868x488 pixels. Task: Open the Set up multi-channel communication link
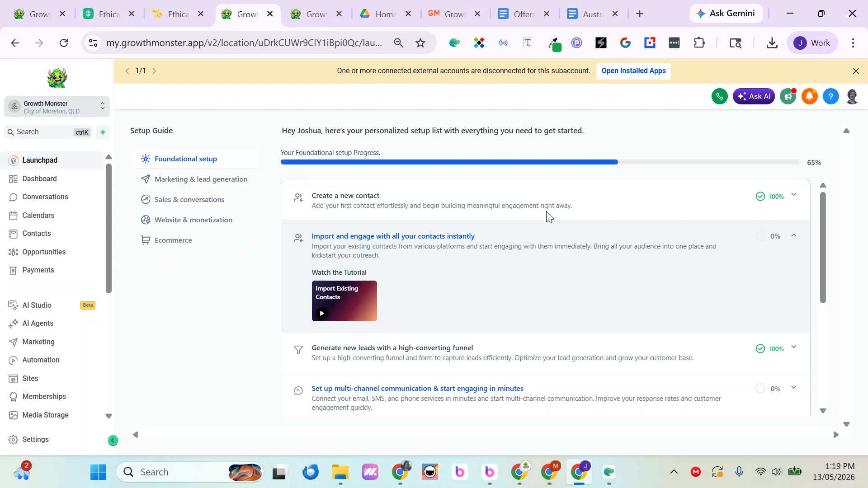pyautogui.click(x=417, y=389)
